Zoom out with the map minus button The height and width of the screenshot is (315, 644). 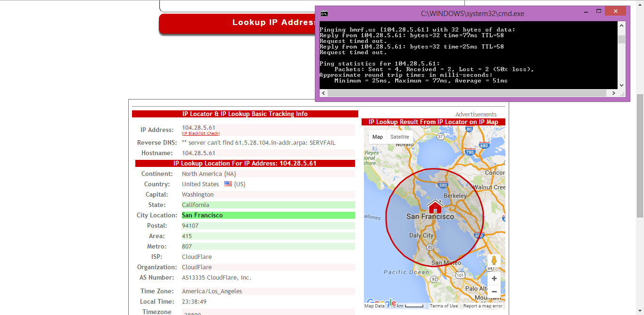pyautogui.click(x=494, y=292)
